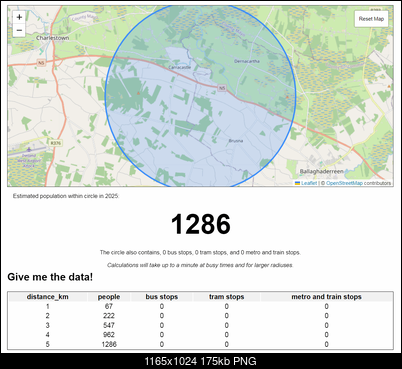Click the bus stops column header

pyautogui.click(x=162, y=297)
